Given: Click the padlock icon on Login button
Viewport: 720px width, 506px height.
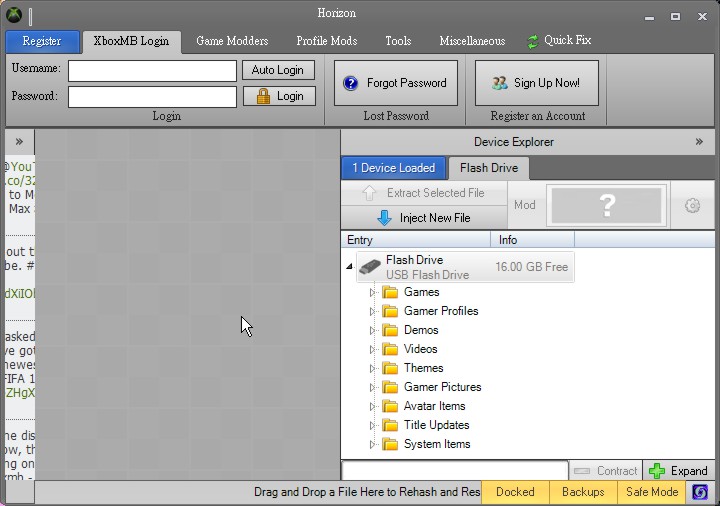Looking at the screenshot, I should 263,96.
